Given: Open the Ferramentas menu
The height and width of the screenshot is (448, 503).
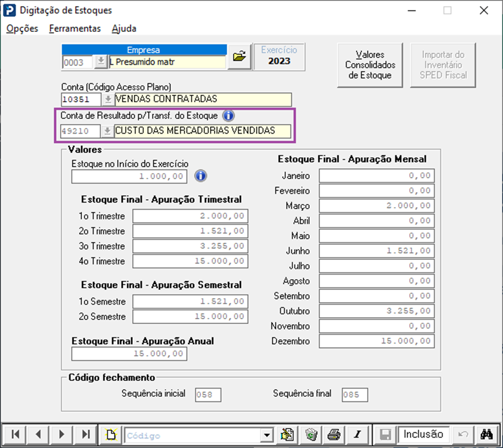Looking at the screenshot, I should [75, 28].
